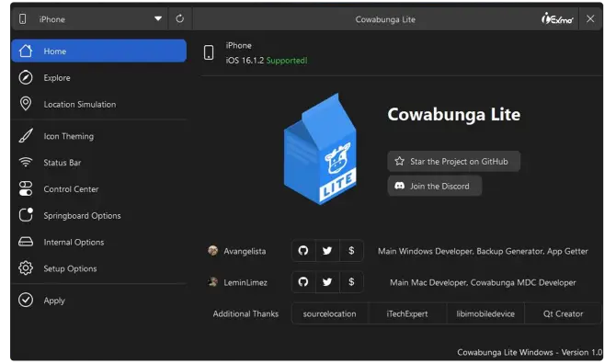Click the iOS 16.1.2 Supported! text

pyautogui.click(x=267, y=61)
